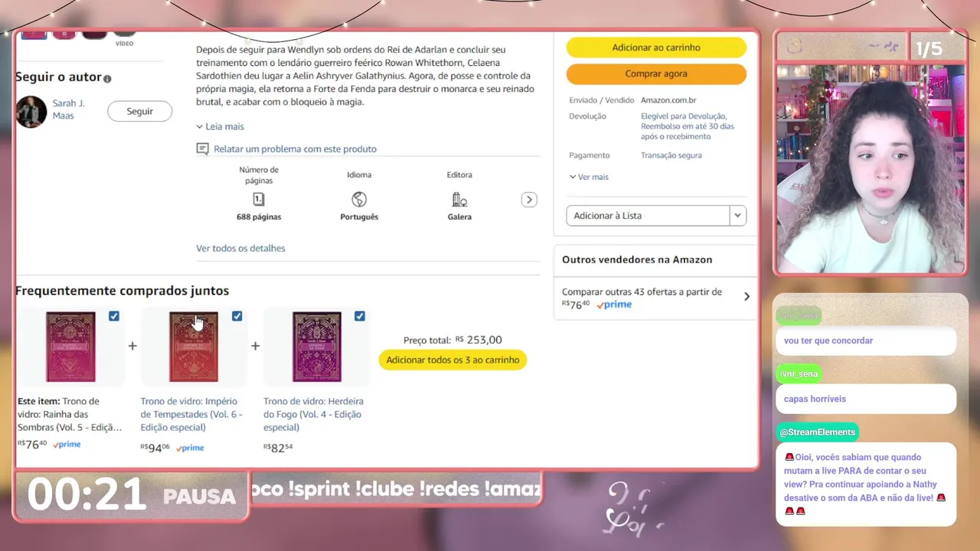Image resolution: width=980 pixels, height=551 pixels.
Task: Click the globe icon for Idioma
Action: point(359,200)
